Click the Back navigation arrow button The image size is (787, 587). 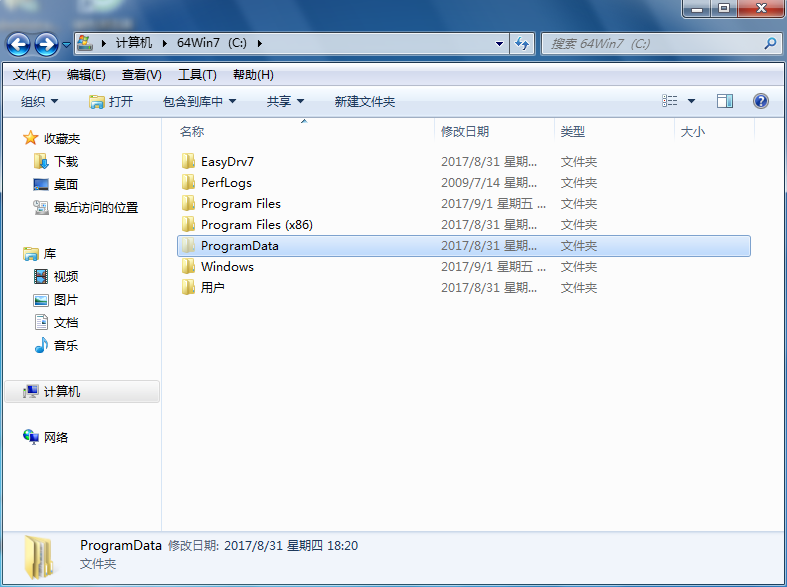click(18, 44)
